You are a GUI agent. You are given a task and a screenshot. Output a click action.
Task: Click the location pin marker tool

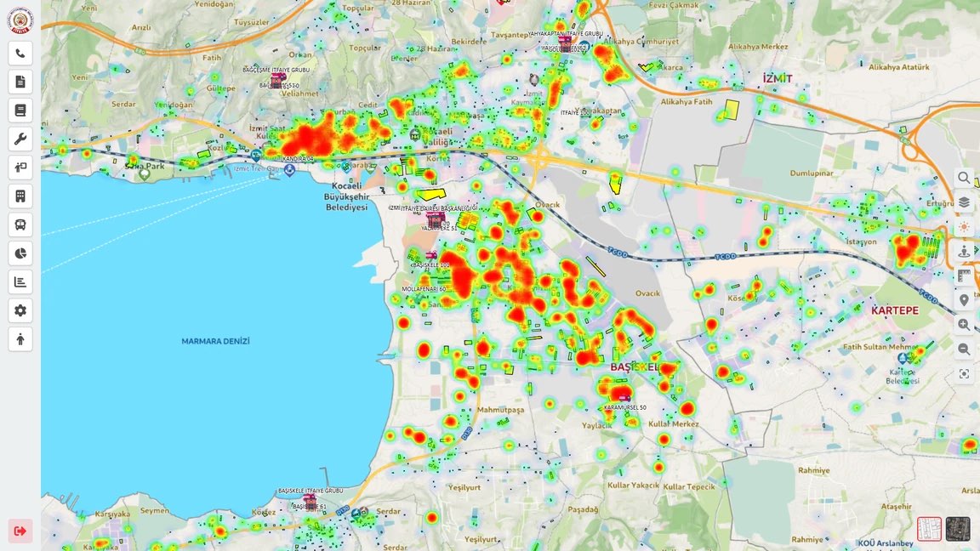pyautogui.click(x=964, y=300)
